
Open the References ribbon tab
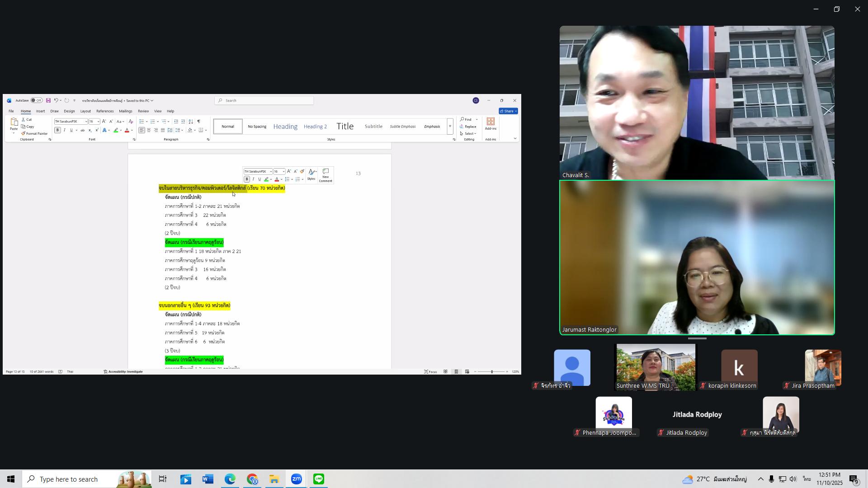104,111
